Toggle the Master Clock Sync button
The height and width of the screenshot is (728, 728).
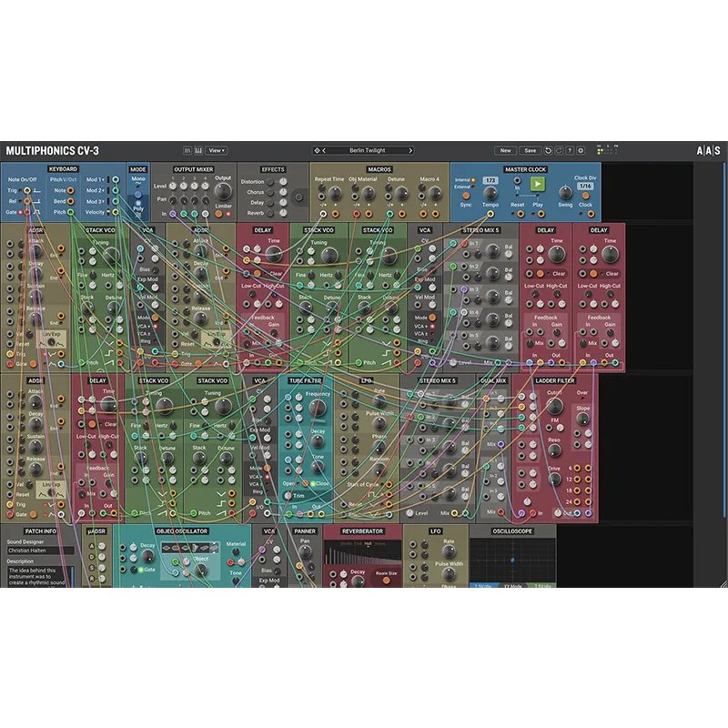[x=466, y=196]
